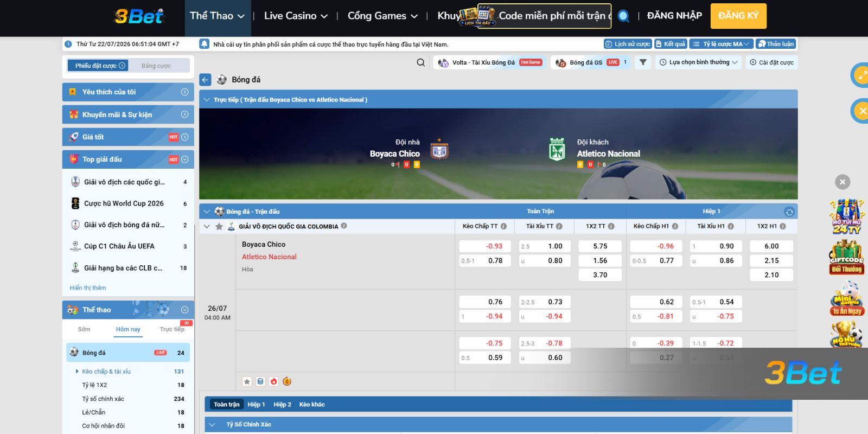This screenshot has width=868, height=434.
Task: Close the floating promo icons panel
Action: (843, 182)
